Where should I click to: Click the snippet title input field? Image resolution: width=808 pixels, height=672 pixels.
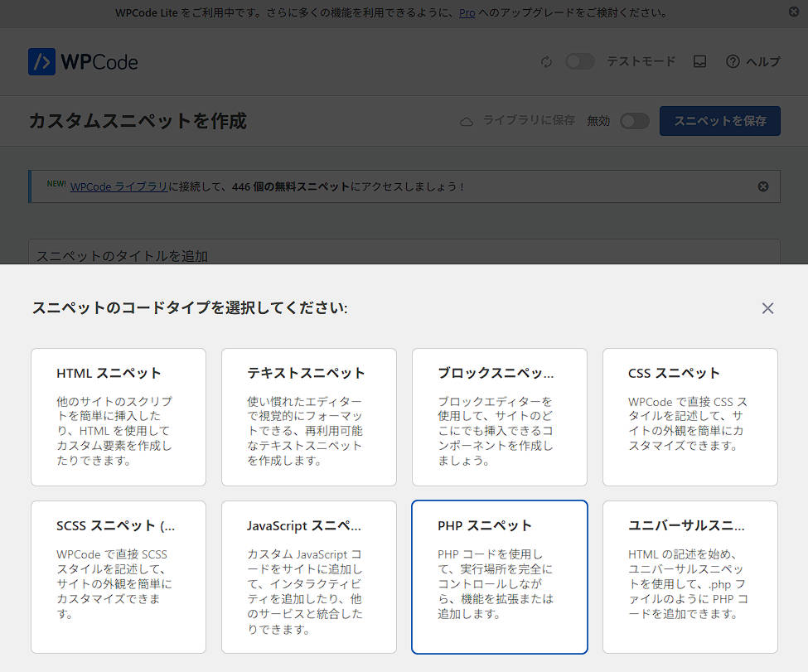coord(404,254)
